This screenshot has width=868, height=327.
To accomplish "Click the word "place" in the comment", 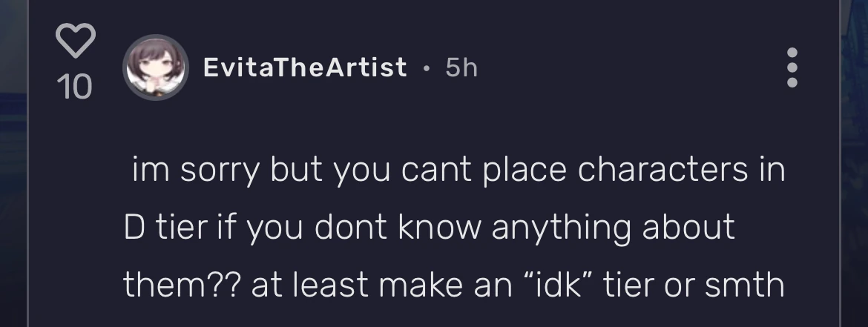I will [522, 171].
